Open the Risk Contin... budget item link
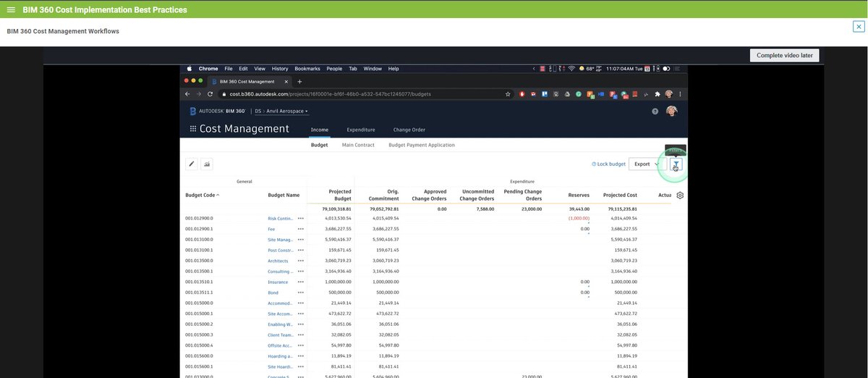This screenshot has width=868, height=378. pyautogui.click(x=280, y=218)
